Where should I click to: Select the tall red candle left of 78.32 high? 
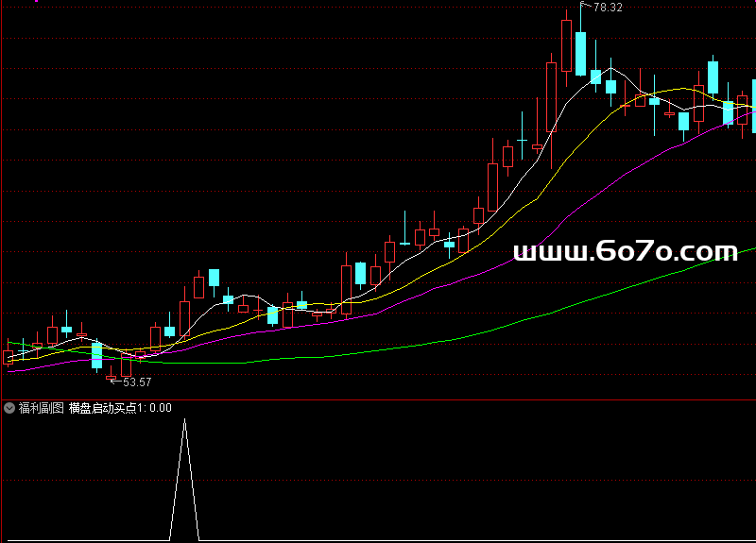click(x=566, y=45)
